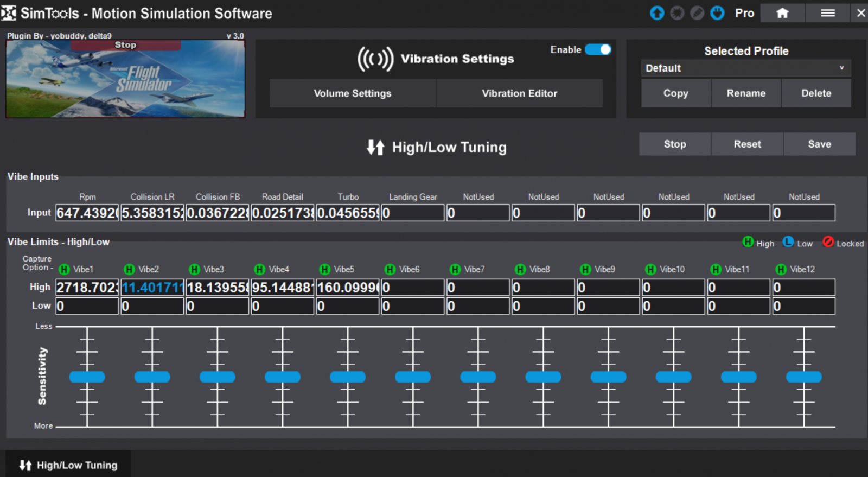Click the blue power plug icon
Image resolution: width=868 pixels, height=477 pixels.
[x=717, y=13]
